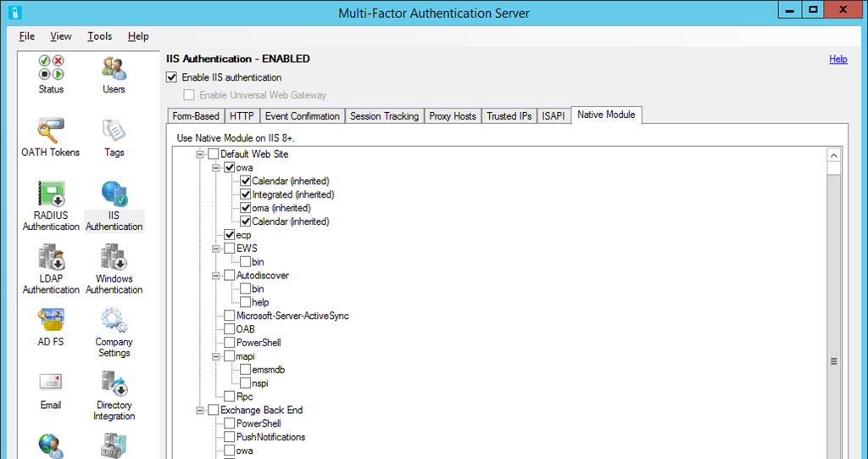Image resolution: width=868 pixels, height=459 pixels.
Task: Collapse the EWS tree node
Action: (x=216, y=249)
